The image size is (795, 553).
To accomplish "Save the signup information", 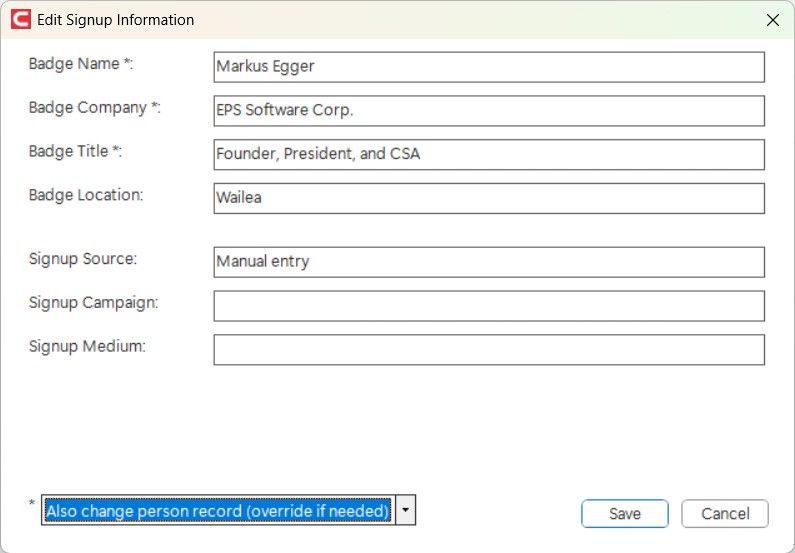I will pyautogui.click(x=625, y=513).
